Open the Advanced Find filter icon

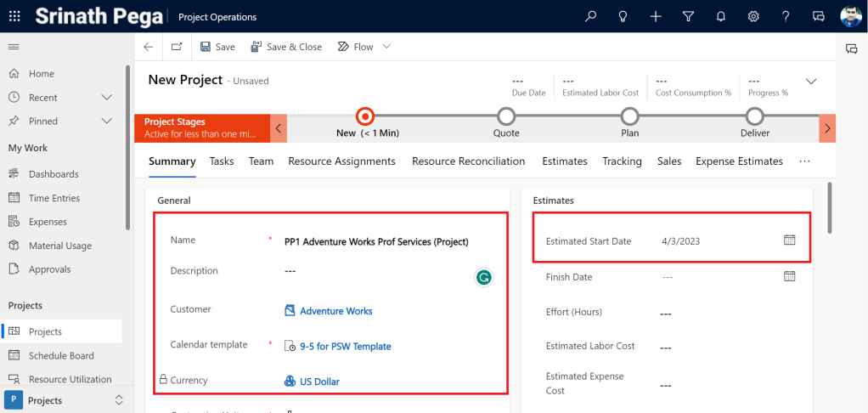click(x=688, y=16)
